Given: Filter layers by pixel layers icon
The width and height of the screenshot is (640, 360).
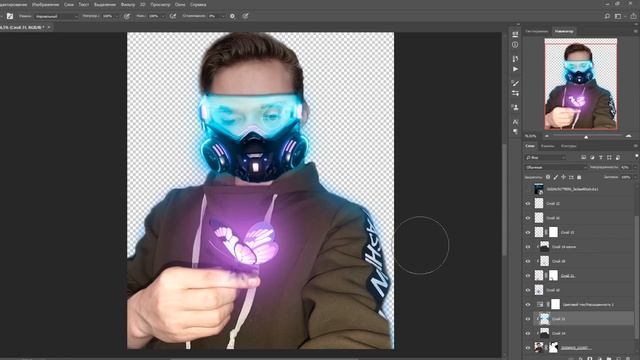Looking at the screenshot, I should (x=583, y=158).
